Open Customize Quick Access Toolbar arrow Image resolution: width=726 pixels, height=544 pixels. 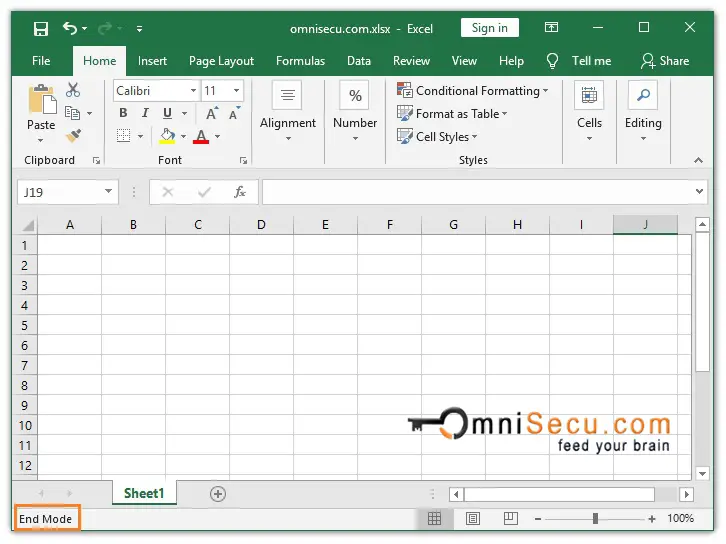(139, 29)
